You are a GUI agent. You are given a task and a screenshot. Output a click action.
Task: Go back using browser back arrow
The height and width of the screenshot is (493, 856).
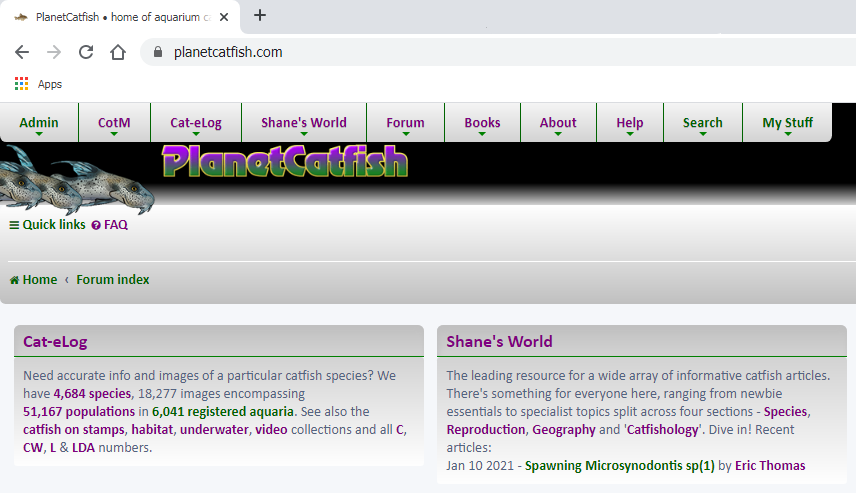[22, 52]
